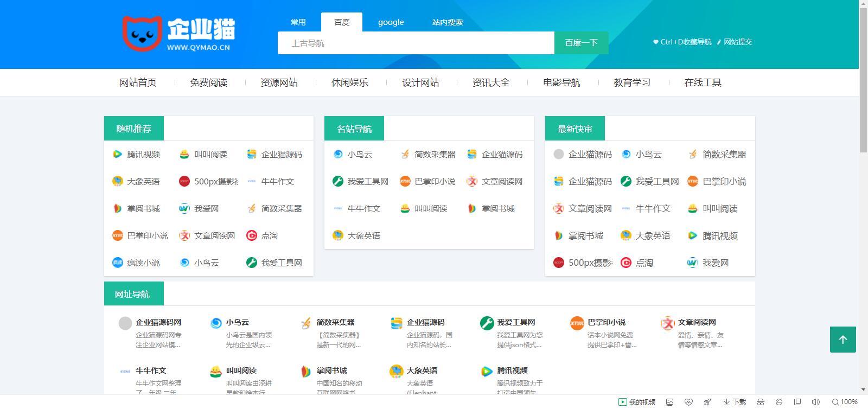The image size is (868, 409).
Task: Click the 腾讯视频 icon in 随机推荐
Action: tap(117, 154)
